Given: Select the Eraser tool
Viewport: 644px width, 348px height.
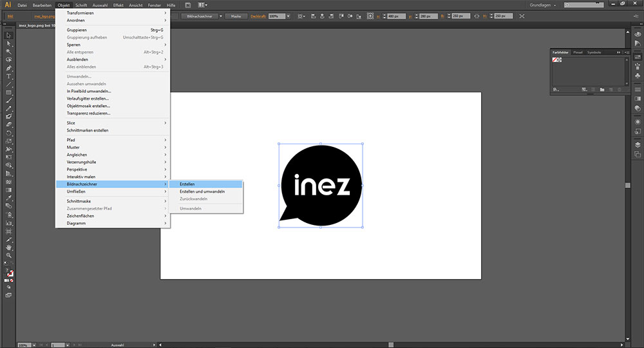Looking at the screenshot, I should pyautogui.click(x=8, y=125).
